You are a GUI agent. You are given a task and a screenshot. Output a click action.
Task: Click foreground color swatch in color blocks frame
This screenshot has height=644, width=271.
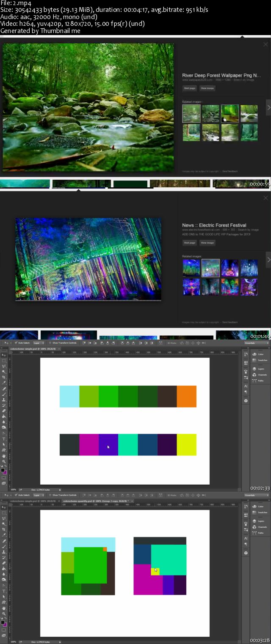3,622
